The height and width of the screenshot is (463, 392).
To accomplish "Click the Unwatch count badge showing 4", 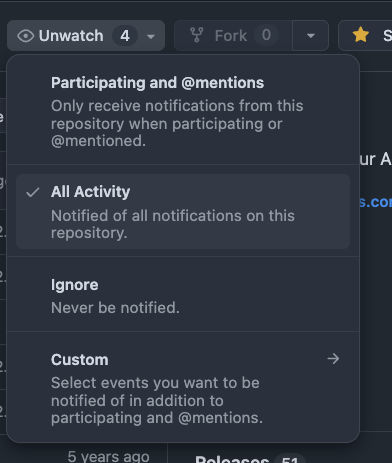I will pos(125,36).
